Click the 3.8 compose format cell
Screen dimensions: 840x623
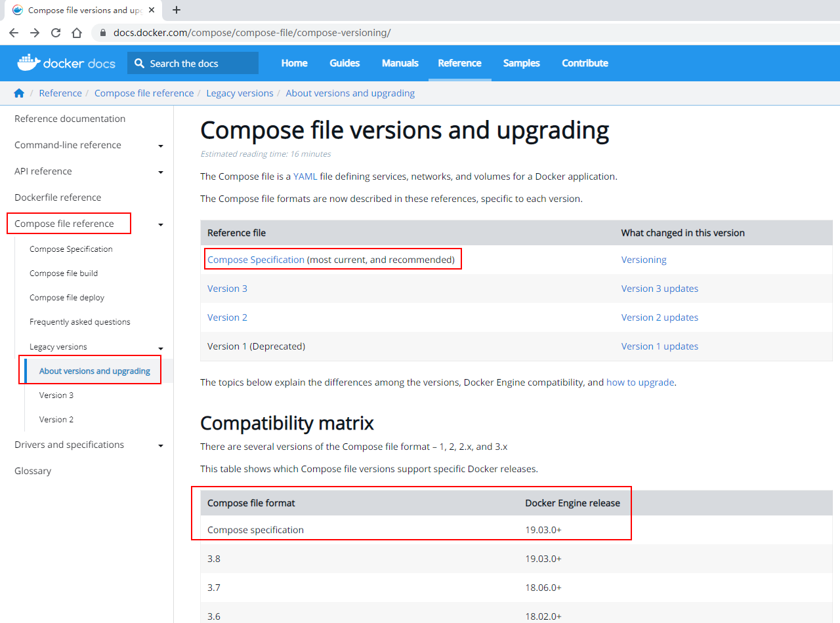(x=214, y=559)
